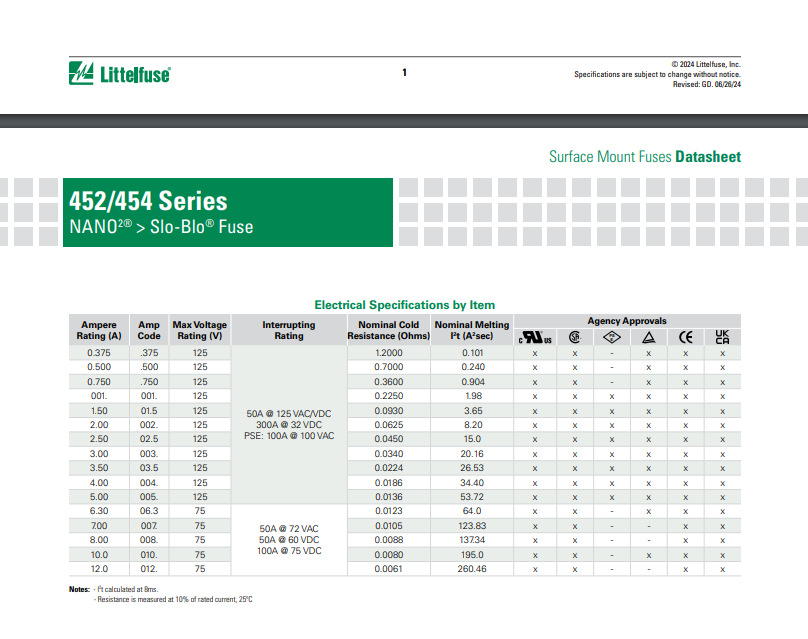Click 'Surface Mount Fuses Datasheet' heading

point(645,157)
